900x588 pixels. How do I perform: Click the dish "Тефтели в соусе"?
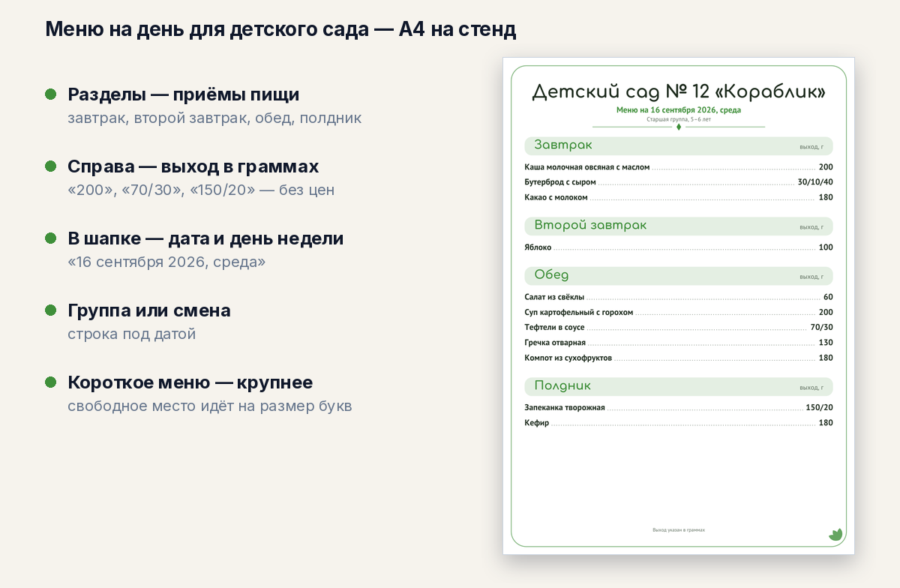[x=554, y=328]
